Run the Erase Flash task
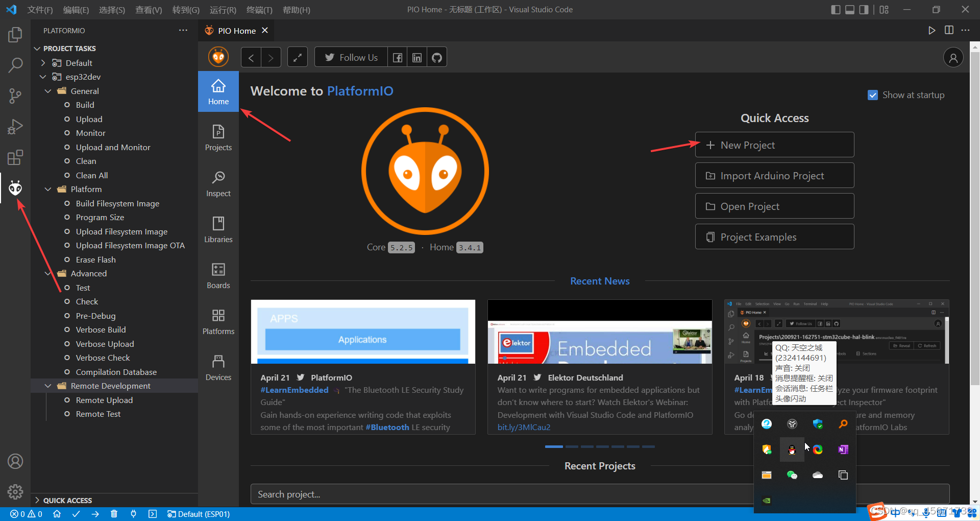The width and height of the screenshot is (980, 521). pyautogui.click(x=95, y=259)
